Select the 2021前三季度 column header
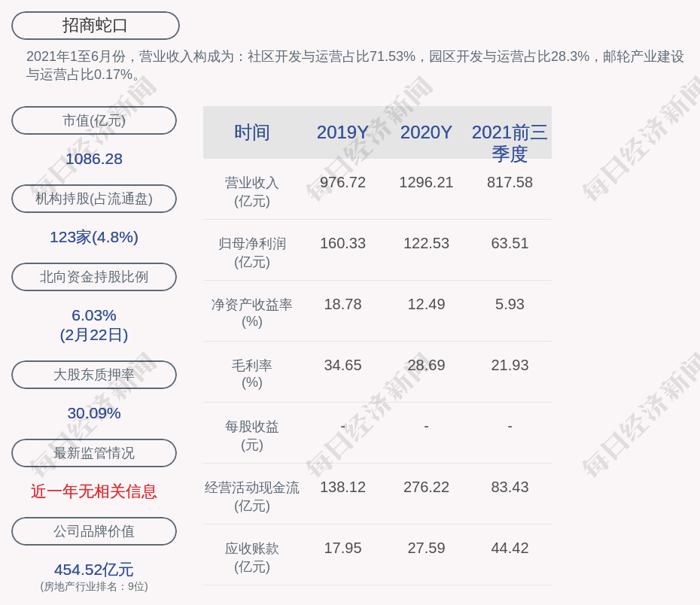This screenshot has width=700, height=605. click(x=510, y=142)
